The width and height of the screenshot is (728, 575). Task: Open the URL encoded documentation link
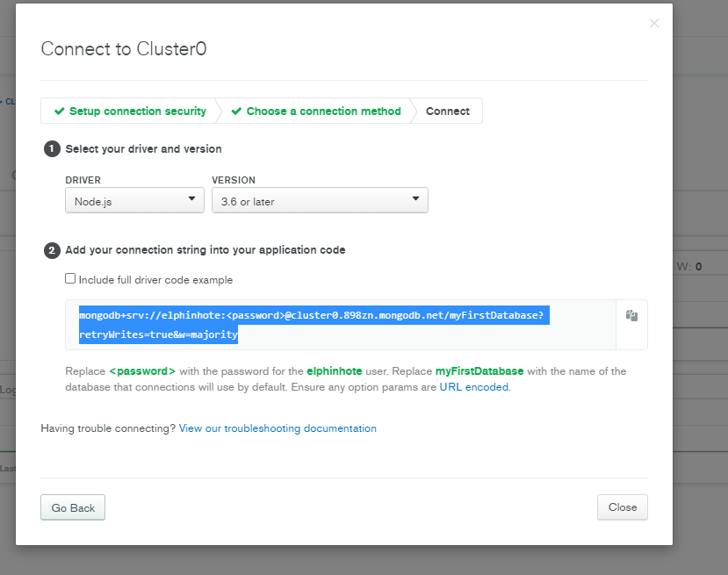click(x=476, y=387)
